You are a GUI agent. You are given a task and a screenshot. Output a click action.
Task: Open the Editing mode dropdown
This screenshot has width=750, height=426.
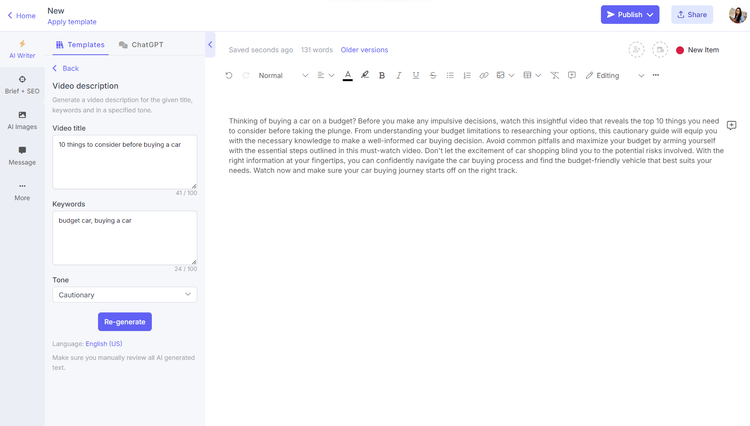point(615,76)
